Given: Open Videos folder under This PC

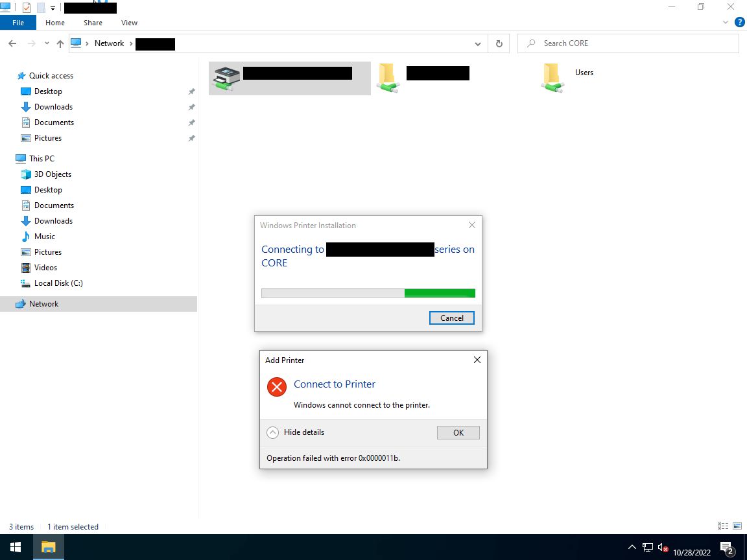Looking at the screenshot, I should click(x=45, y=268).
